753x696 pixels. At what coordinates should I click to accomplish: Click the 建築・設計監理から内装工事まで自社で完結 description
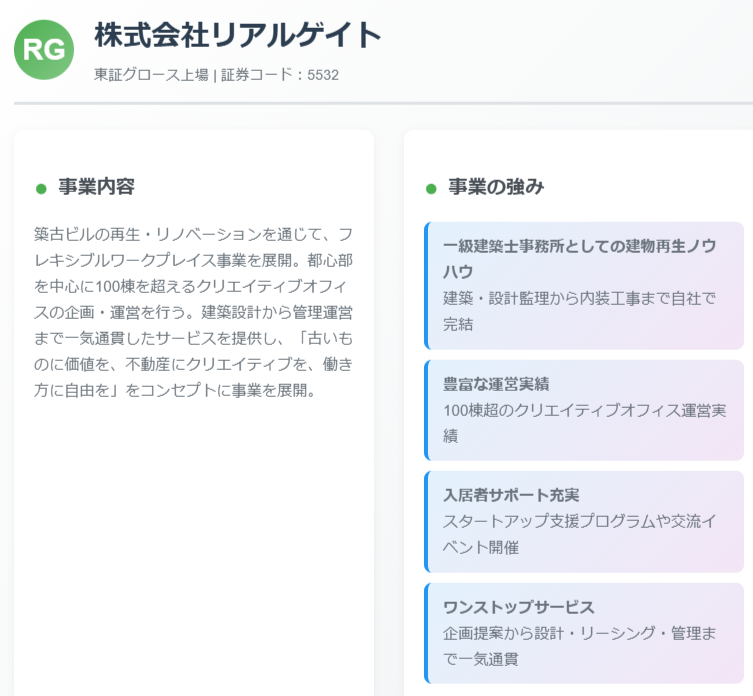[x=580, y=311]
